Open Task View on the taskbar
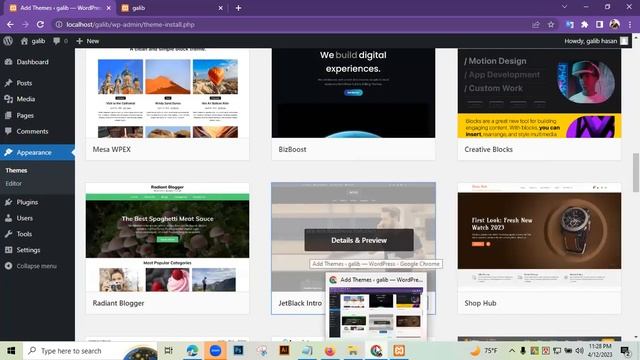 pos(168,351)
